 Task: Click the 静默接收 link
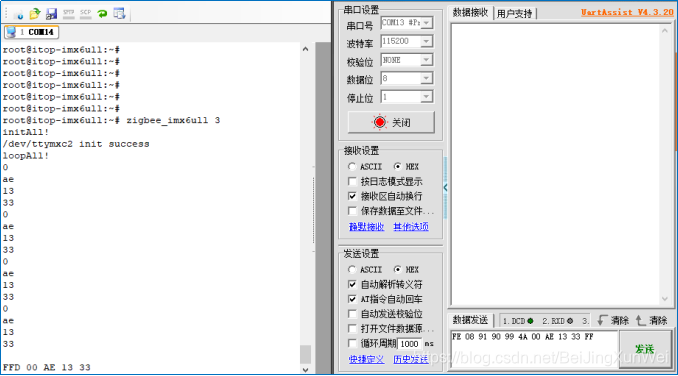coord(367,226)
